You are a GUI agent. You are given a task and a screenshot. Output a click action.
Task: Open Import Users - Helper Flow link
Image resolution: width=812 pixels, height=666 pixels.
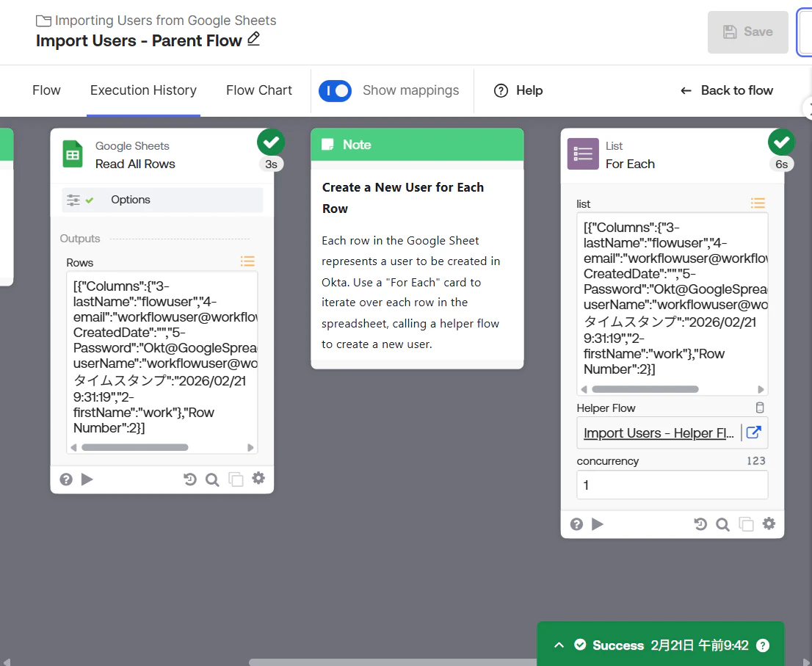coord(659,433)
